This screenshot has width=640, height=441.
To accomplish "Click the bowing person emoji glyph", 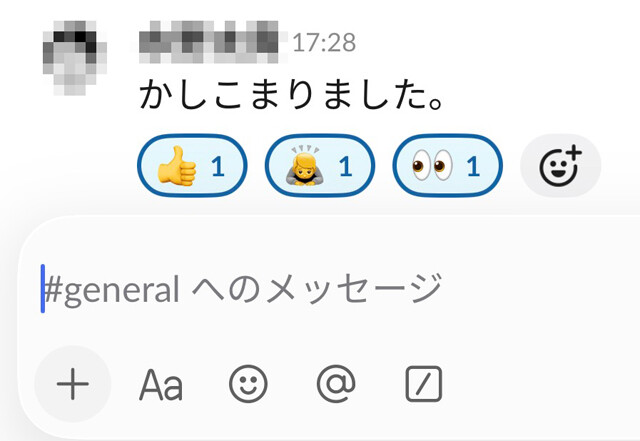I will (303, 166).
